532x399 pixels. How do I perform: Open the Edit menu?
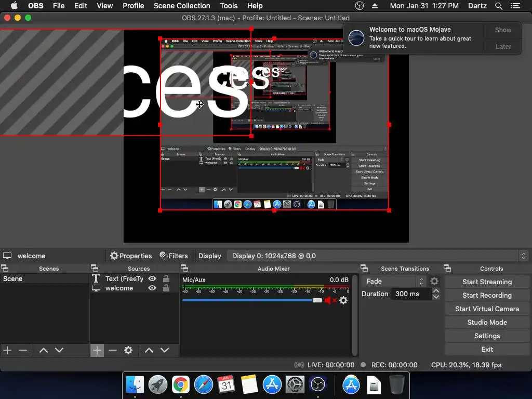(x=81, y=6)
